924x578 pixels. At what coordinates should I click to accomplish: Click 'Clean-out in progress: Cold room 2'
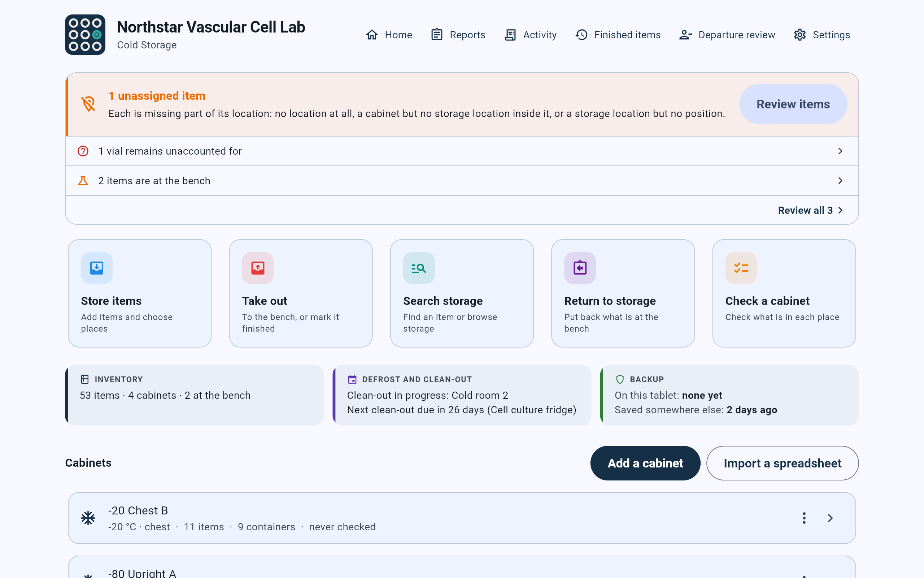(x=428, y=395)
